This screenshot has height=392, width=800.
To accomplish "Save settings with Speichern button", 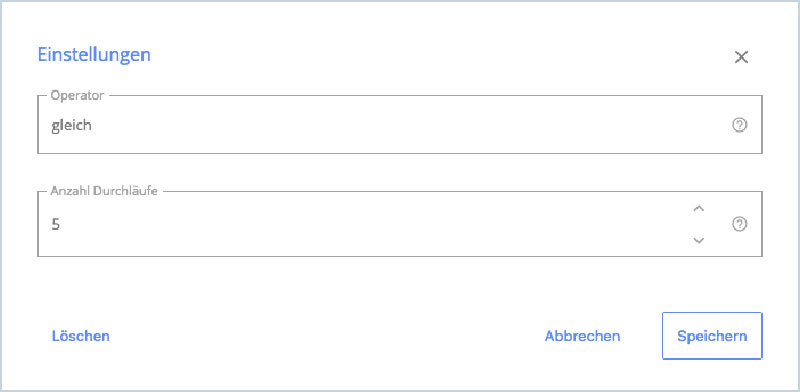I will click(712, 336).
